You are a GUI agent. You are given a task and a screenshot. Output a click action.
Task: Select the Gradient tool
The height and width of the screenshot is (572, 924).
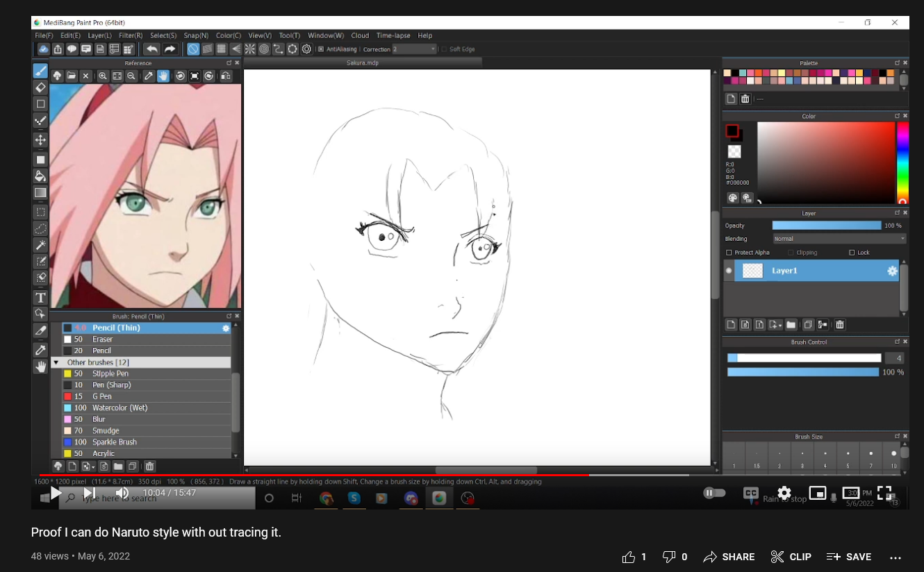pos(40,192)
